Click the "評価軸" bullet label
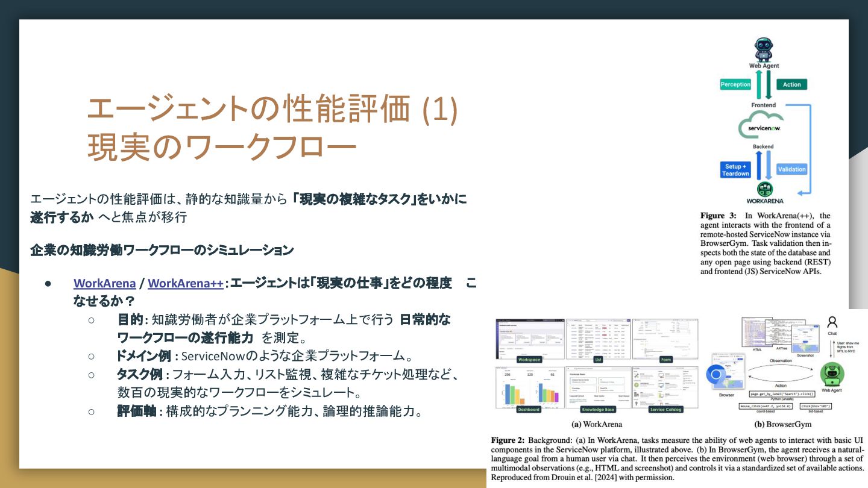The width and height of the screenshot is (868, 488). (x=136, y=411)
